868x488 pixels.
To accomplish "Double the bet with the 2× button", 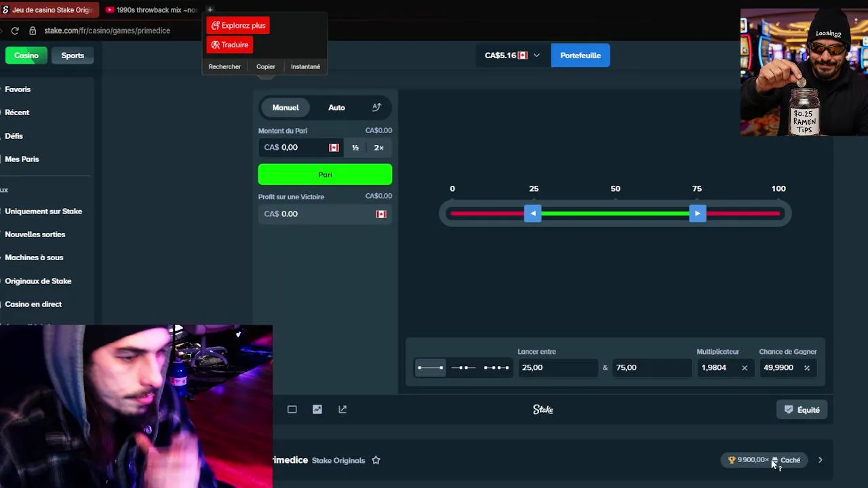I will [378, 148].
